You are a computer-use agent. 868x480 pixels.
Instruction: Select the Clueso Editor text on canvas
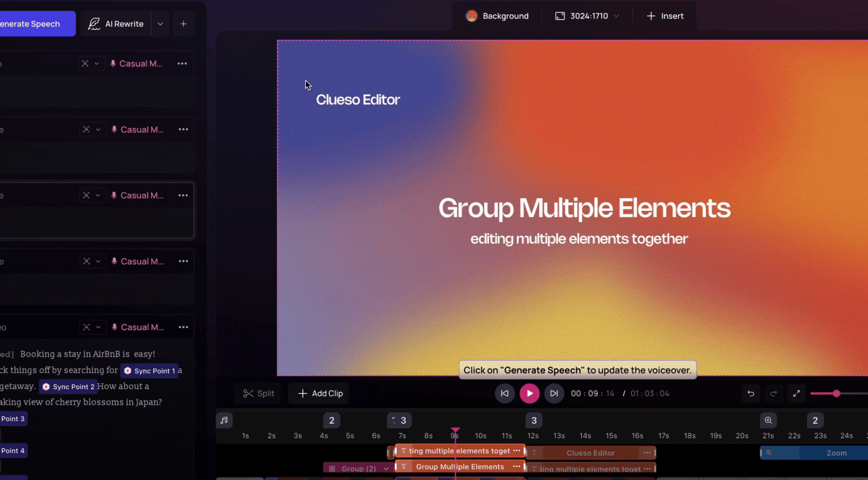click(358, 100)
